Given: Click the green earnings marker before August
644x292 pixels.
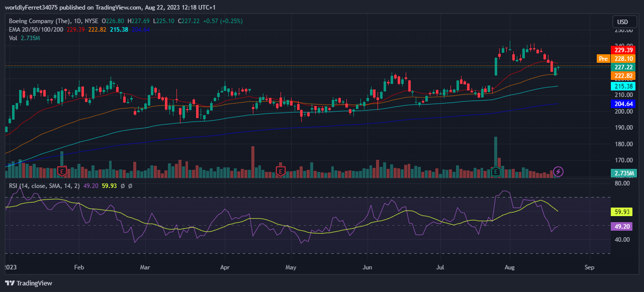Looking at the screenshot, I should tap(496, 172).
